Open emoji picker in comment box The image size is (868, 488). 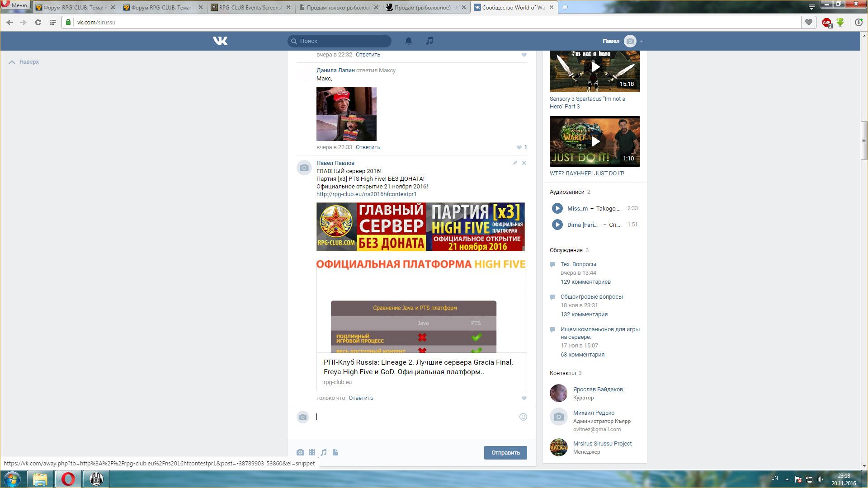(523, 417)
